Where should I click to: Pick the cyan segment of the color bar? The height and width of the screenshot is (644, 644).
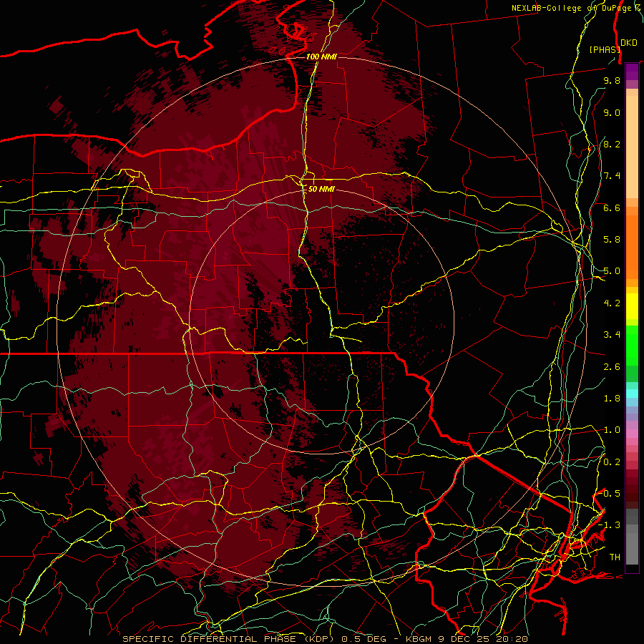point(632,394)
